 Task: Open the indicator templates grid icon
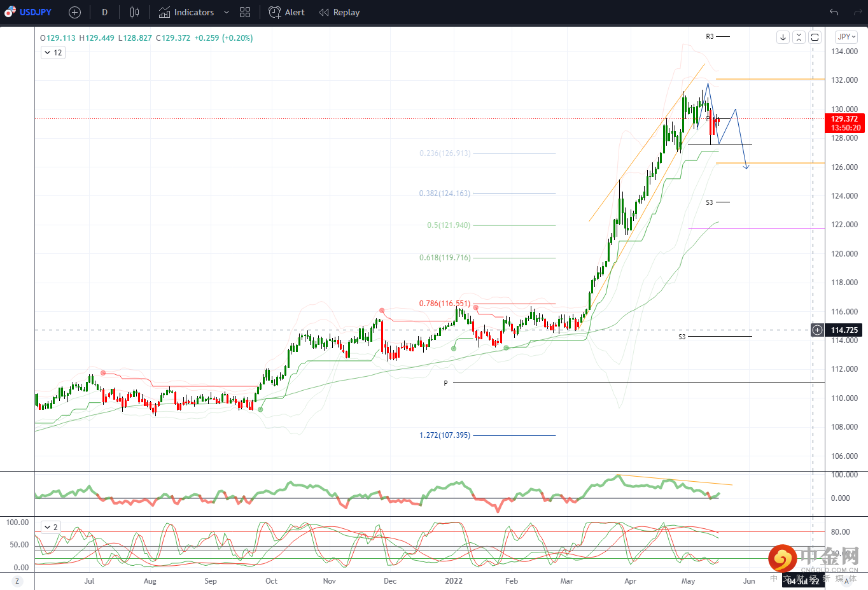coord(245,12)
